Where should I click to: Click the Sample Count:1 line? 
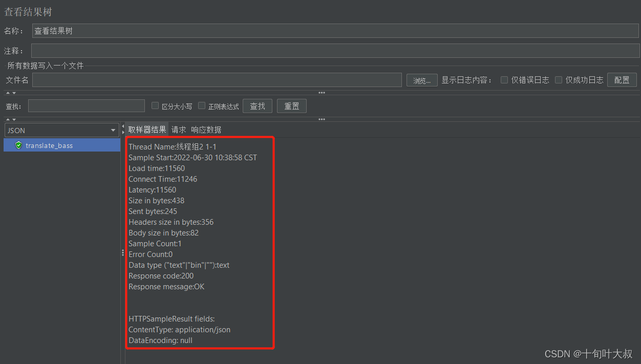point(155,244)
